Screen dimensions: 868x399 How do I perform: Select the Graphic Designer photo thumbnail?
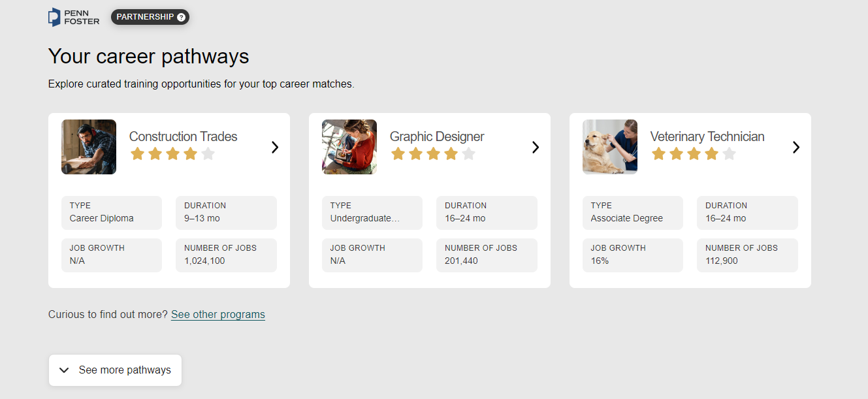(349, 147)
